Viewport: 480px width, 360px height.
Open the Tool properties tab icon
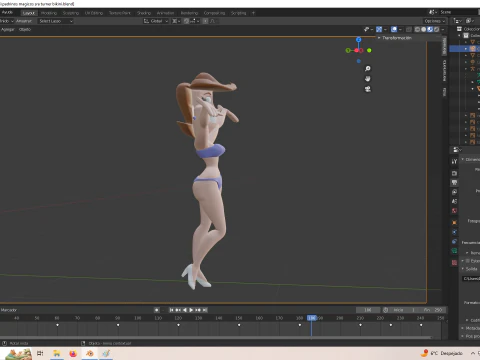(x=454, y=162)
